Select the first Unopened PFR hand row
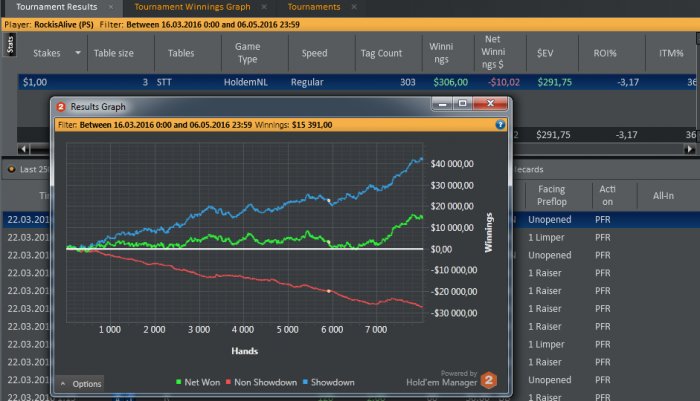This screenshot has width=700, height=401. [x=351, y=220]
